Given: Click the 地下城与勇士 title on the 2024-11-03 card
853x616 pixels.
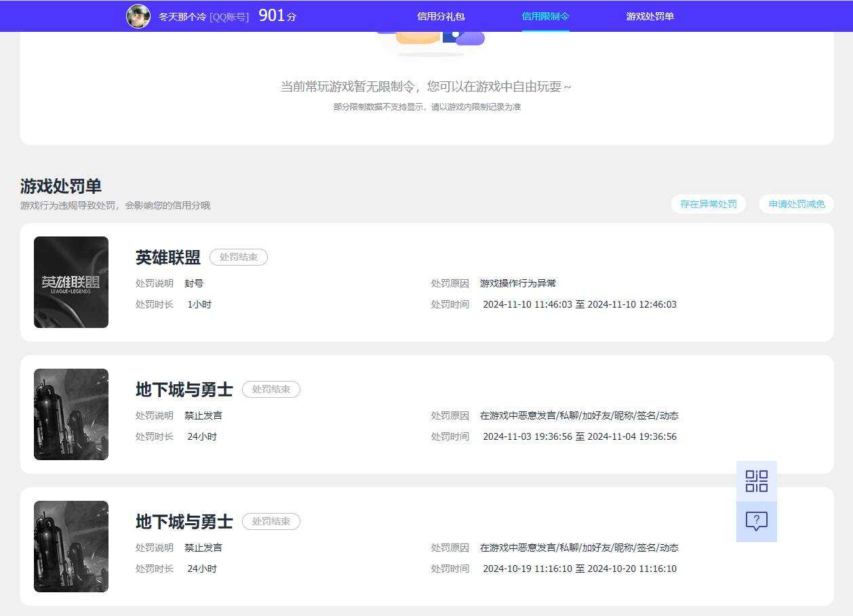Looking at the screenshot, I should [x=184, y=390].
